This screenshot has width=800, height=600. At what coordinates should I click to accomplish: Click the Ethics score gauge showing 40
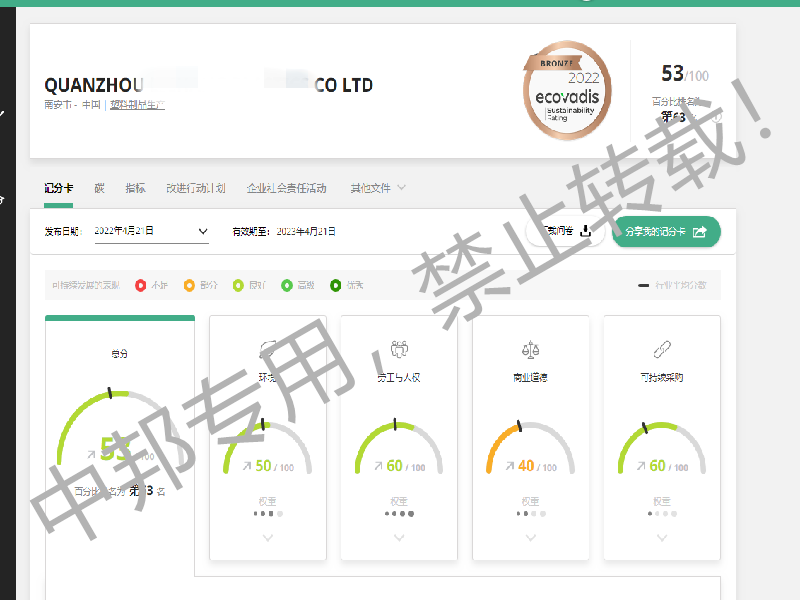click(530, 450)
